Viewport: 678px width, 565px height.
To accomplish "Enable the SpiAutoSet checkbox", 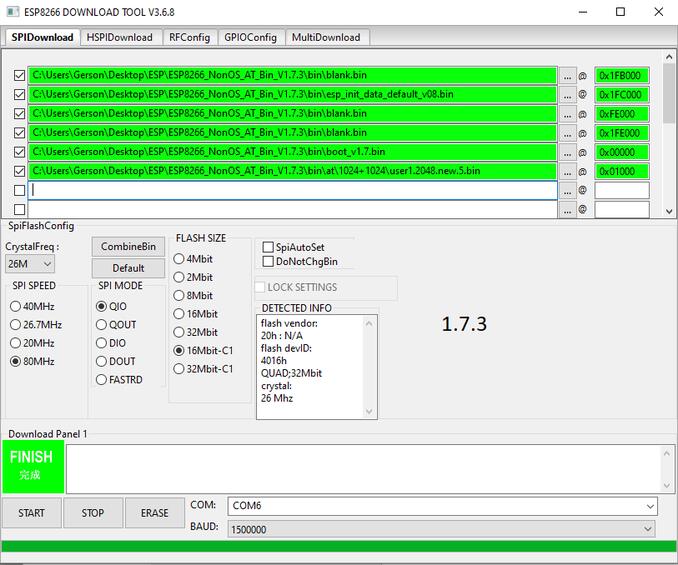I will click(268, 247).
